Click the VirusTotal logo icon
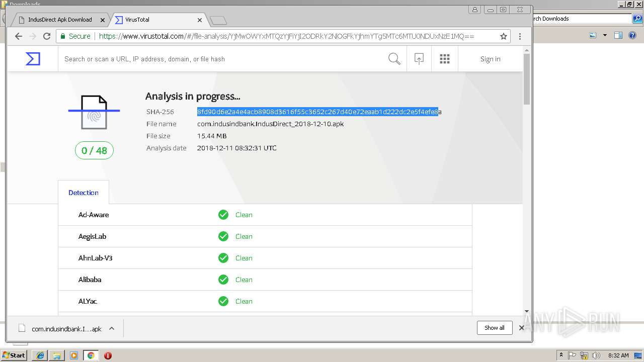The width and height of the screenshot is (644, 362). (33, 59)
